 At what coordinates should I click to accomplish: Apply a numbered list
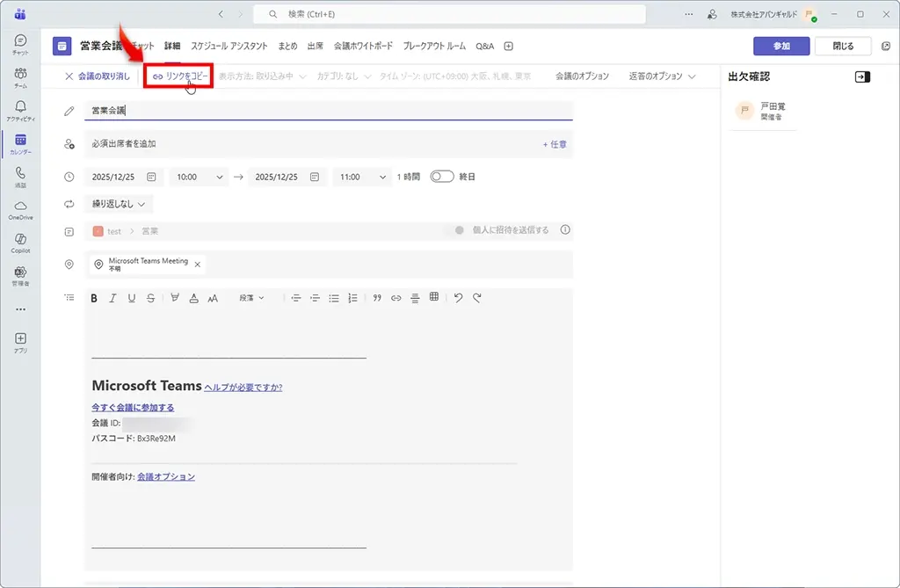(x=352, y=298)
